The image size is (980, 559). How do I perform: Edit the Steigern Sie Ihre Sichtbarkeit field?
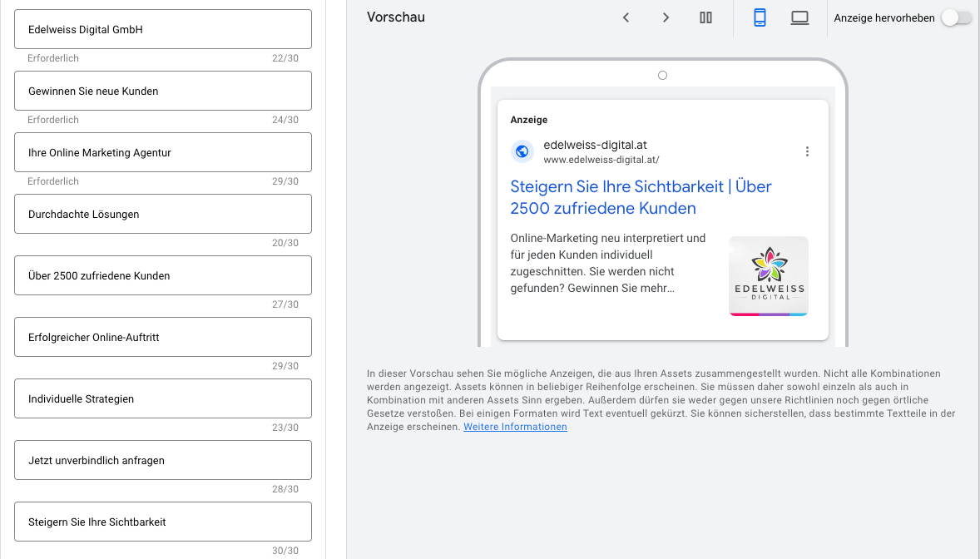[x=163, y=522]
